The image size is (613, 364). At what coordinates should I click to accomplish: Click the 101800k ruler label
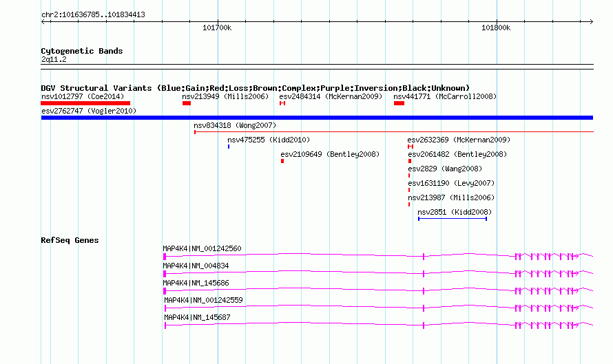click(496, 28)
